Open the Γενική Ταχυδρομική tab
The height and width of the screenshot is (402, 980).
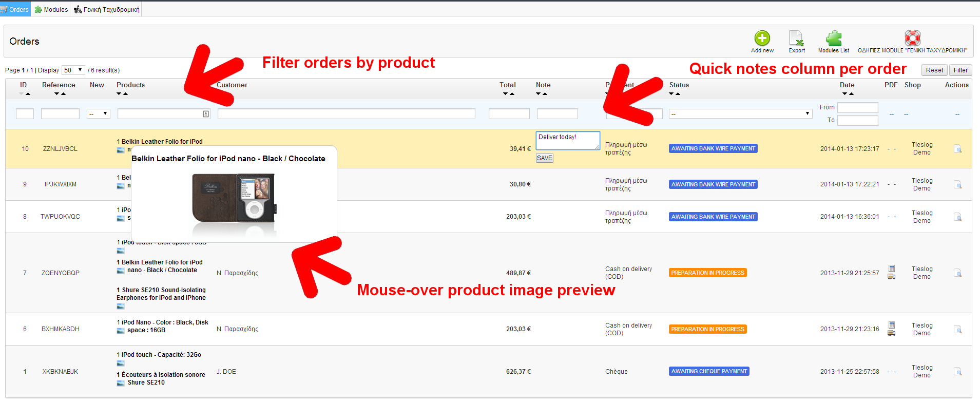coord(106,9)
